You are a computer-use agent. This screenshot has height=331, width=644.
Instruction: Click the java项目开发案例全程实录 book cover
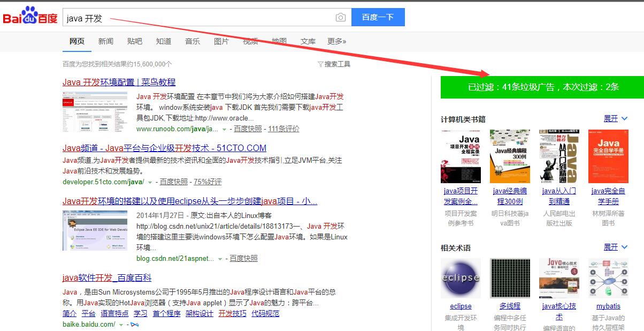(461, 156)
